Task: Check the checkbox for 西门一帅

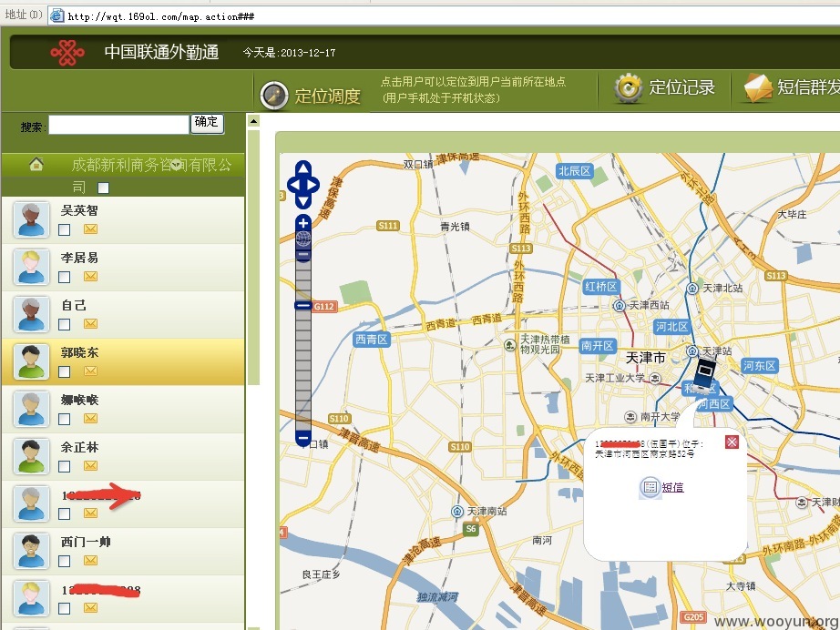Action: pyautogui.click(x=65, y=562)
